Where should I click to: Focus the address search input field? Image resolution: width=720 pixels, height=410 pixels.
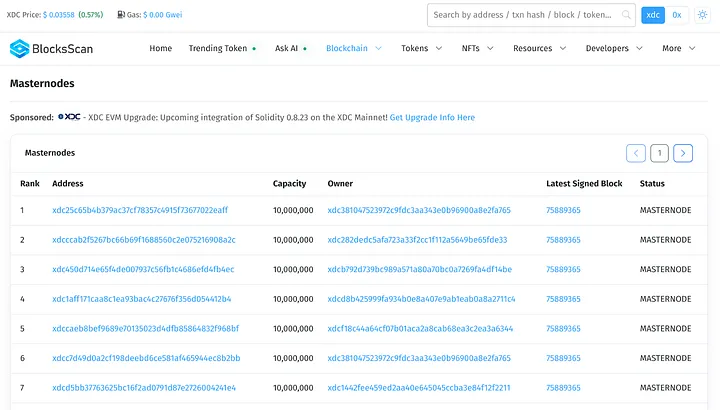(525, 15)
